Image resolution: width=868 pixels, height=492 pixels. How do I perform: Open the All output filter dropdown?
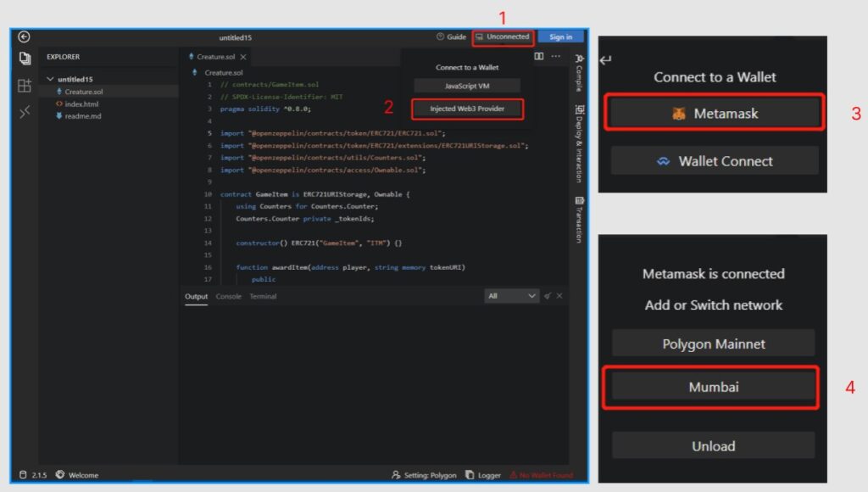point(512,296)
